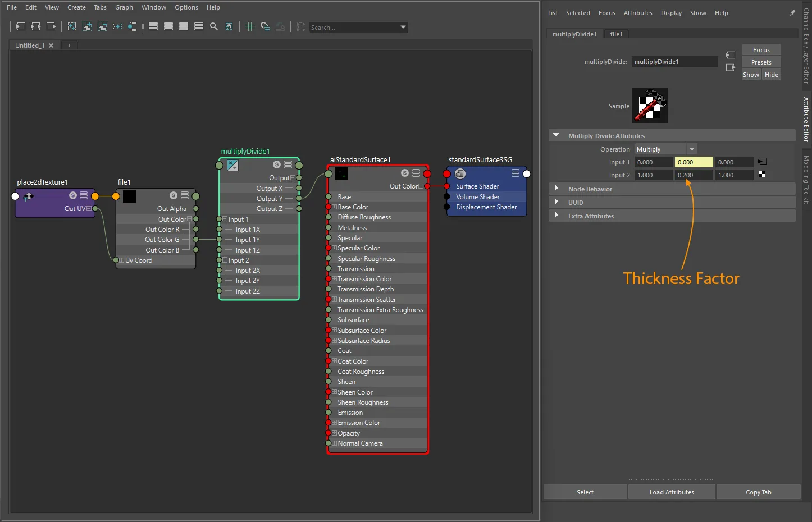Image resolution: width=812 pixels, height=522 pixels.
Task: Click Input 1 connection arrow icon
Action: coord(762,162)
